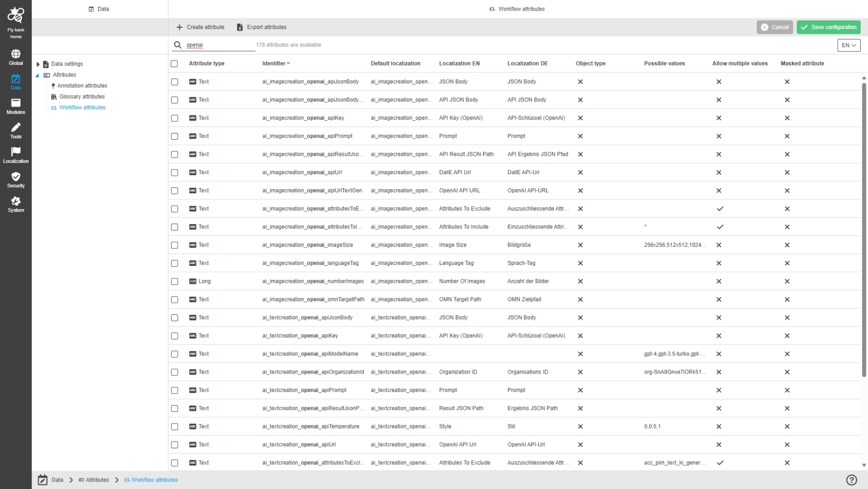Click the breadcrumb chevron after Attributes

[117, 480]
